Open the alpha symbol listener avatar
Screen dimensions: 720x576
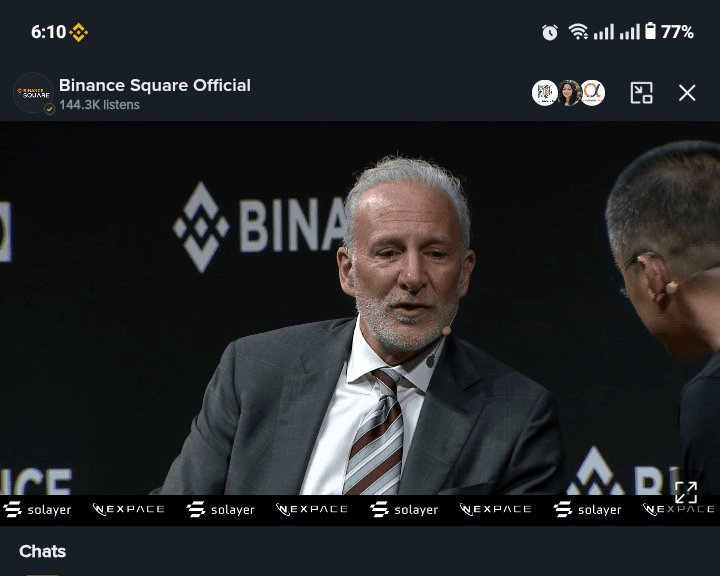[x=593, y=93]
